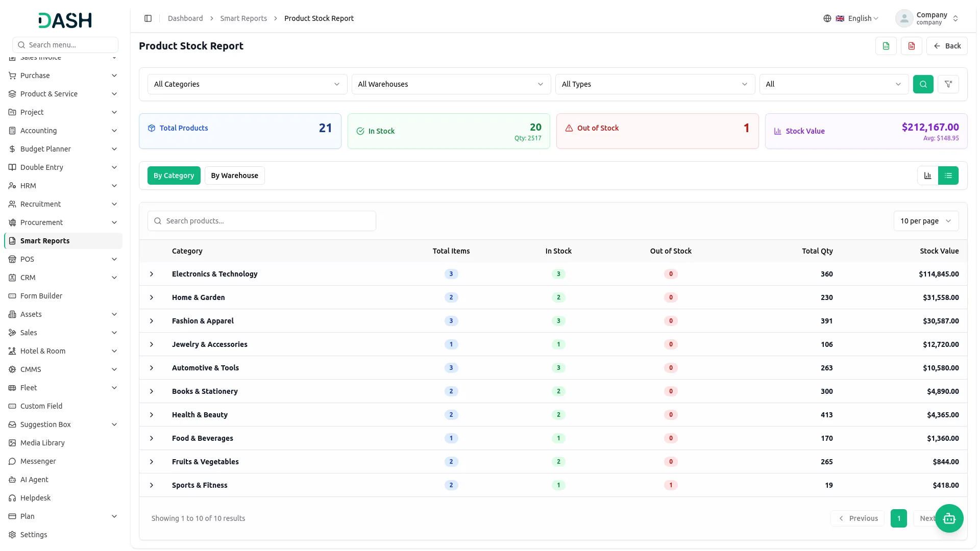Sort by the Stock Value column header
Viewport: 980px width, 551px height.
point(939,251)
